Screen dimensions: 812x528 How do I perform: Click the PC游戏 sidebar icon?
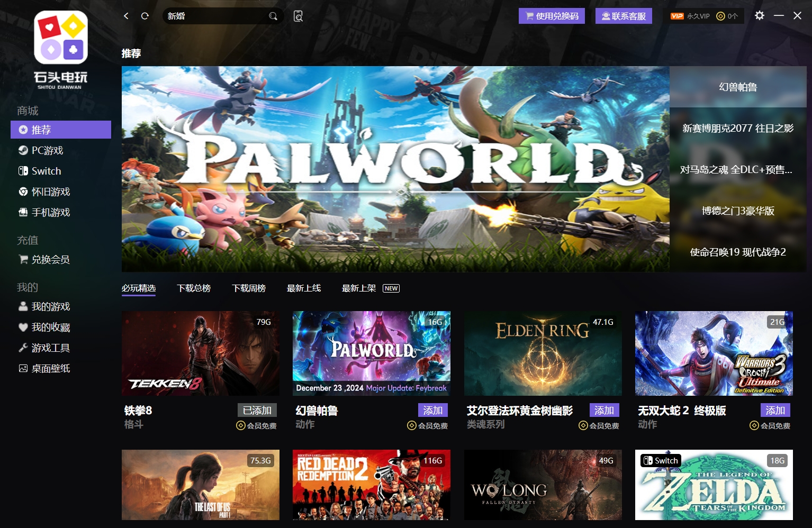(23, 150)
